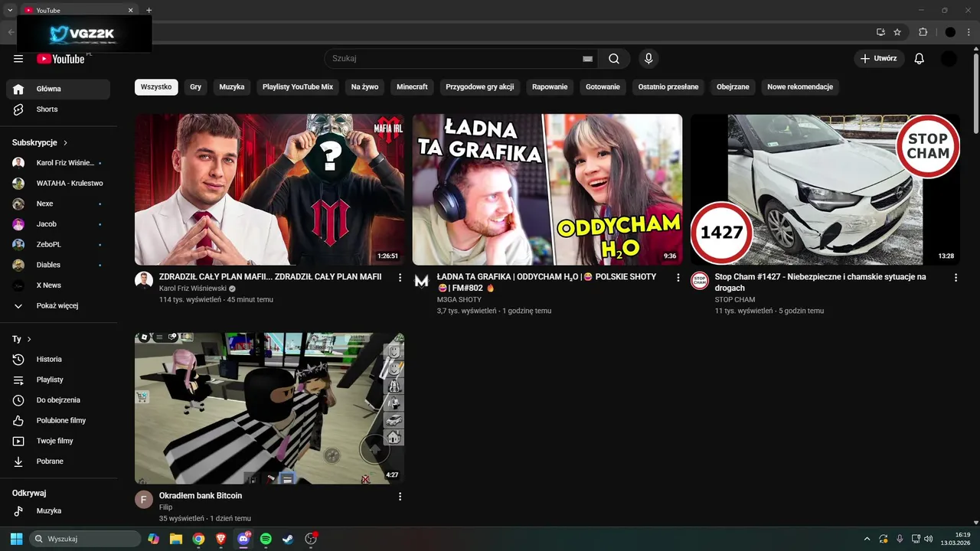Click STOP CHAM channel avatar under video
Image resolution: width=980 pixels, height=551 pixels.
700,281
